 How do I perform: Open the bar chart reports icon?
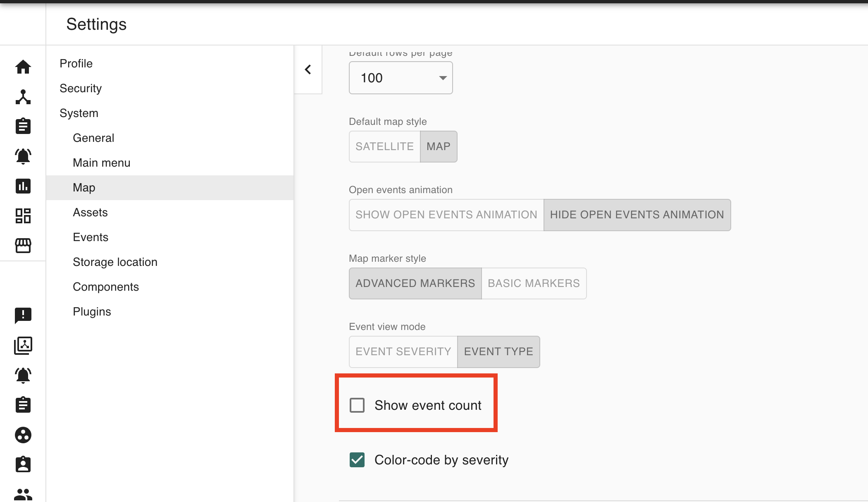23,186
